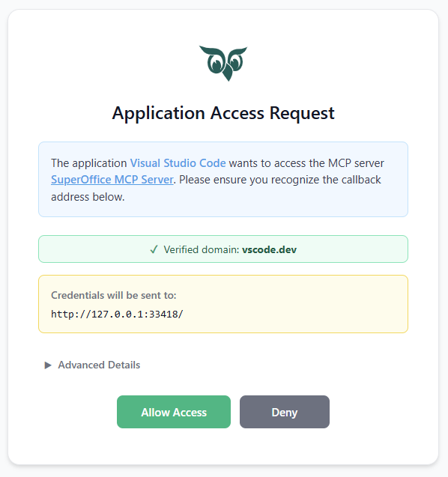This screenshot has width=448, height=477.
Task: Click the callback URL http://127.0.0.1:33418/
Action: click(x=117, y=314)
